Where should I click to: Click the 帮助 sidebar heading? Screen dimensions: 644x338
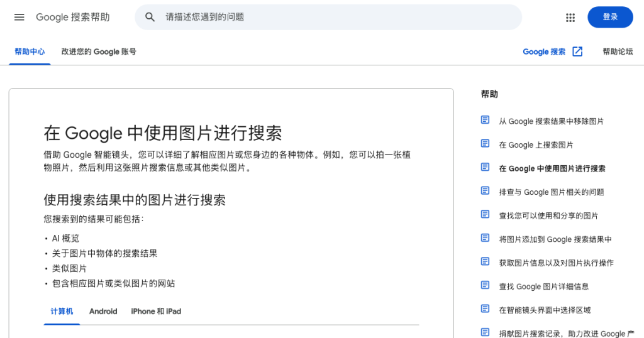489,94
